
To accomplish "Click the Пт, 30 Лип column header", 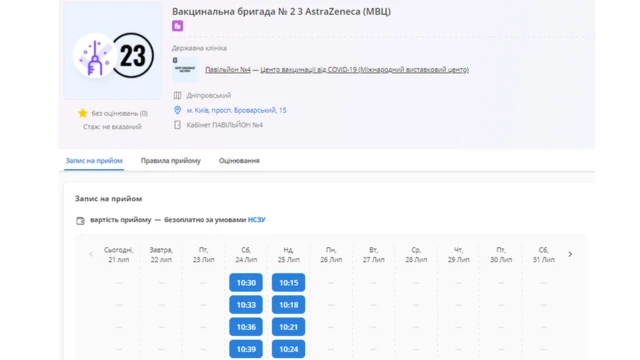I will (x=501, y=255).
